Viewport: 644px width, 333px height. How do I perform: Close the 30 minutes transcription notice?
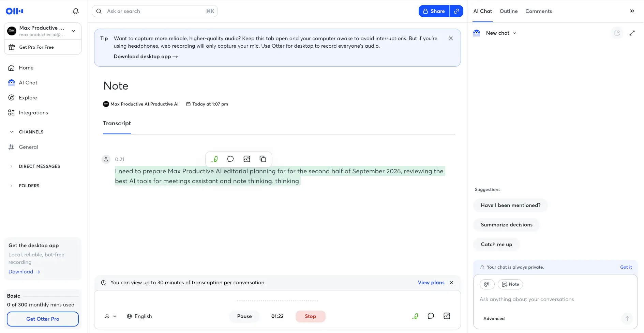click(451, 283)
